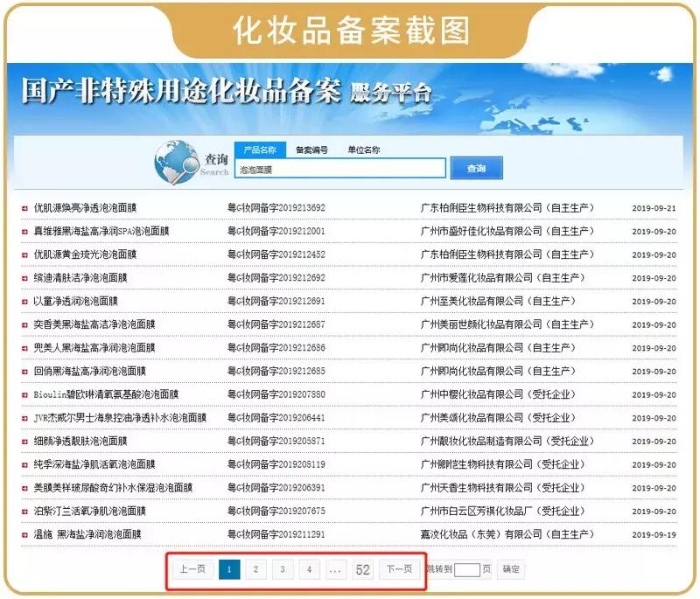Click the blue 查询 search button
This screenshot has height=599, width=700.
click(477, 169)
